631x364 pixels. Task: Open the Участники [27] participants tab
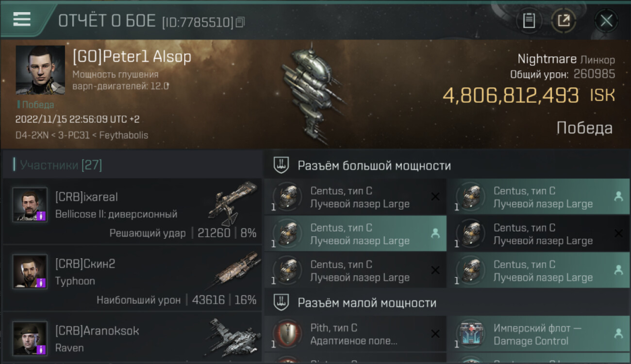click(x=61, y=165)
